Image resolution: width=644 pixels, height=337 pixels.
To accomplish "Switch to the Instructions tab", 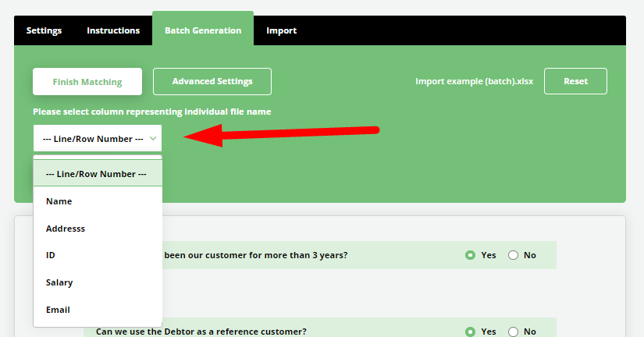I will click(x=113, y=30).
